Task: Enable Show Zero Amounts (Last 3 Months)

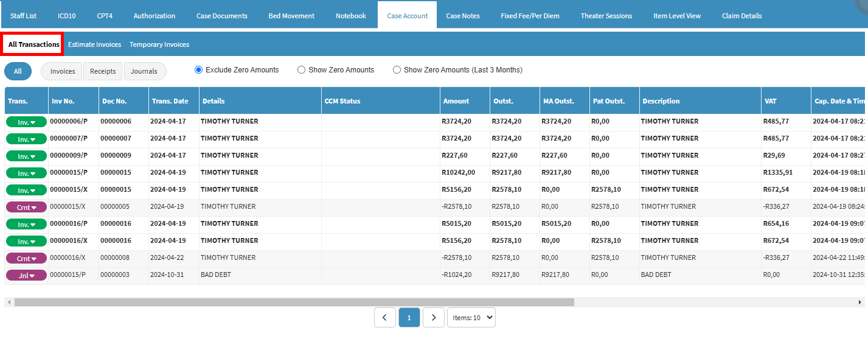Action: pyautogui.click(x=397, y=70)
